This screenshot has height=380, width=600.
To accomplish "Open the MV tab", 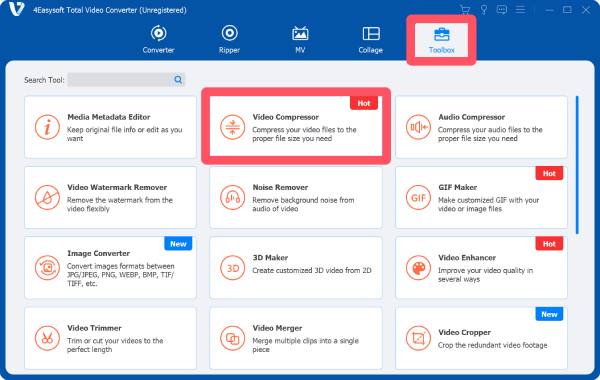I will click(300, 39).
